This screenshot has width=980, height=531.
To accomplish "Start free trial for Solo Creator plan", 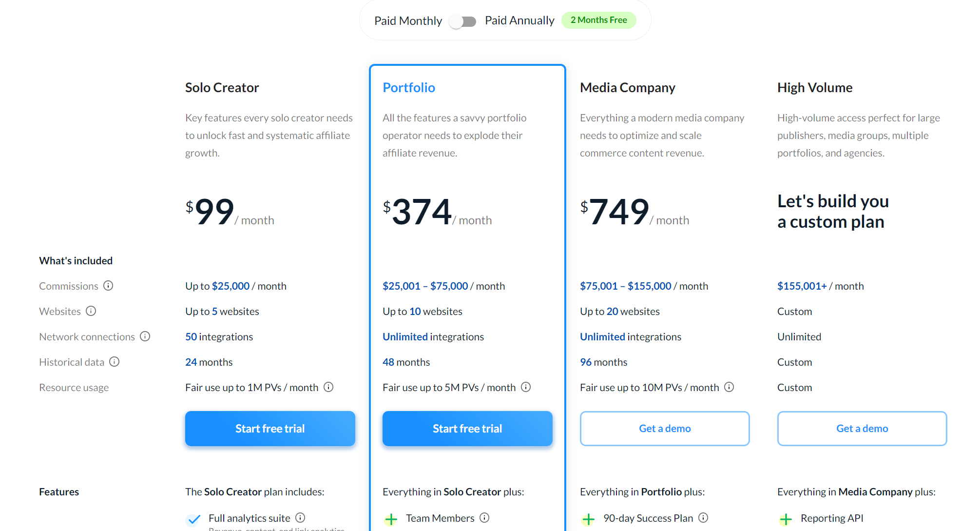I will click(270, 429).
